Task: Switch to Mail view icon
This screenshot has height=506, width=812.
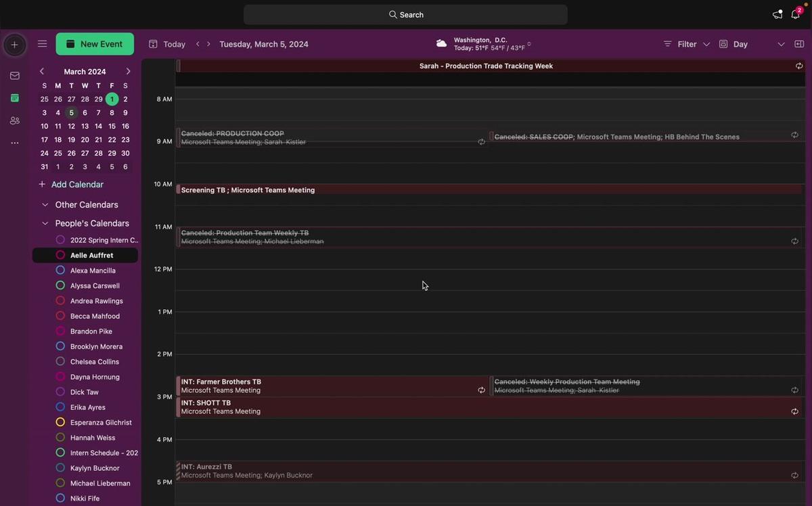Action: tap(15, 76)
